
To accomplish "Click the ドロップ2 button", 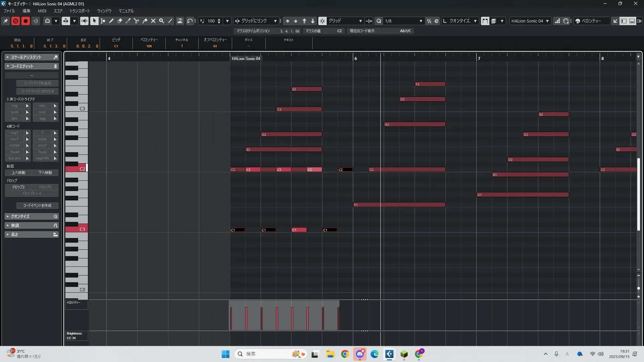I will [18, 187].
